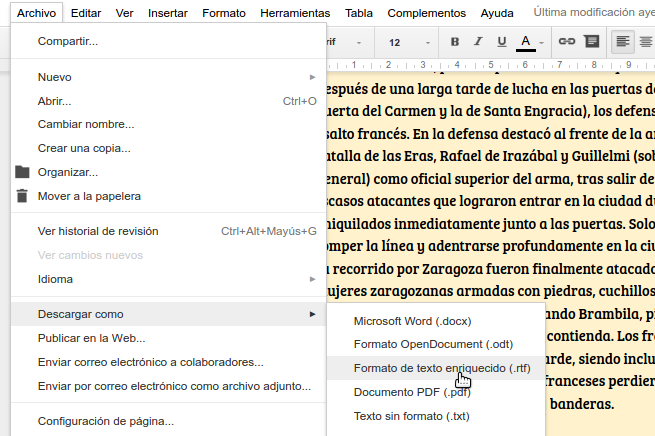Viewport: 655px width, 436px height.
Task: Click the word banderas in the document
Action: coord(582,404)
